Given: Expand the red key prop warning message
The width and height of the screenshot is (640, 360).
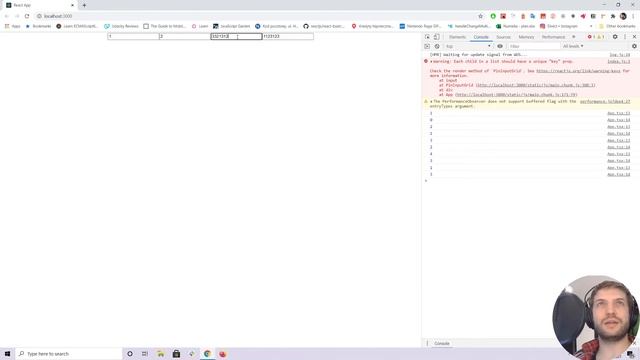Looking at the screenshot, I should (431, 61).
